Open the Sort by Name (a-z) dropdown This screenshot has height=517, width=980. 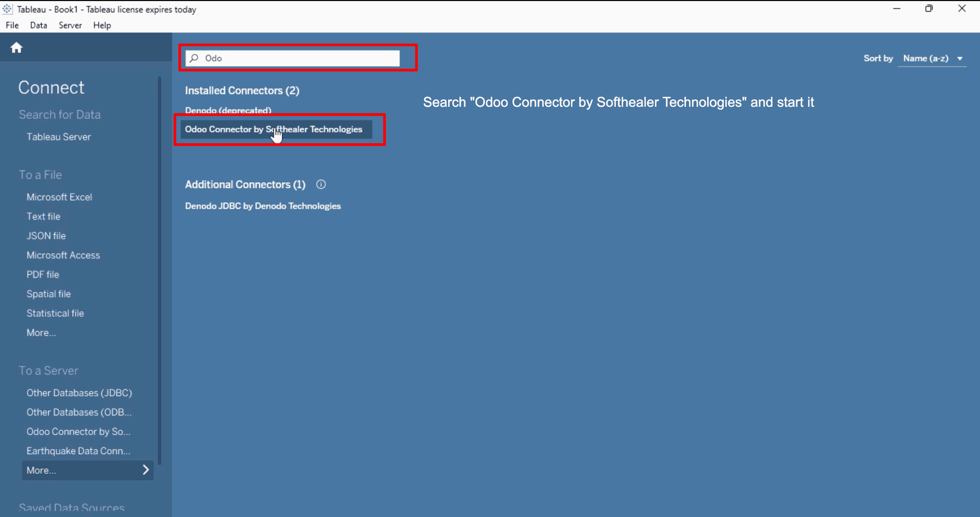click(933, 59)
